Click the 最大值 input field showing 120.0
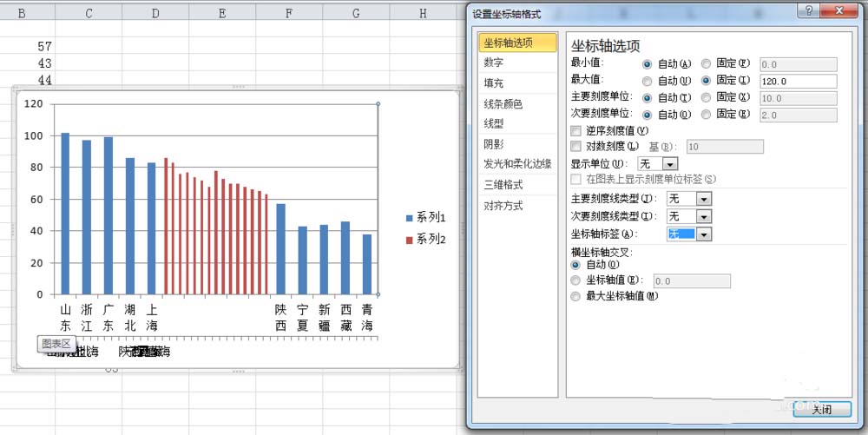The width and height of the screenshot is (868, 435). (797, 81)
